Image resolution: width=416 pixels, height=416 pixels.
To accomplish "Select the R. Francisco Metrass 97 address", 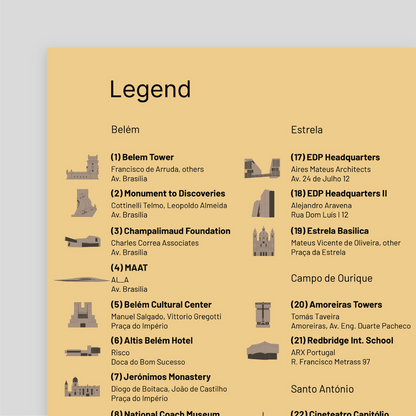I will (330, 362).
